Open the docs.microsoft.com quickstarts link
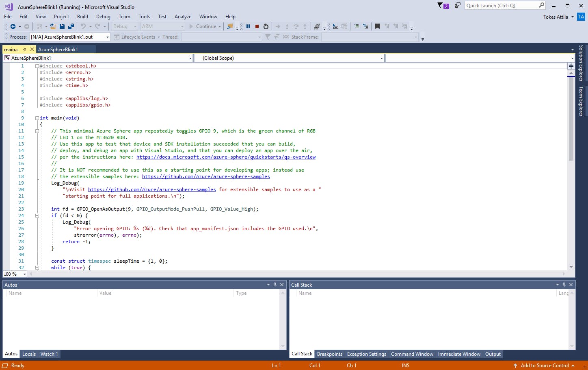Image resolution: width=588 pixels, height=370 pixels. tap(226, 157)
